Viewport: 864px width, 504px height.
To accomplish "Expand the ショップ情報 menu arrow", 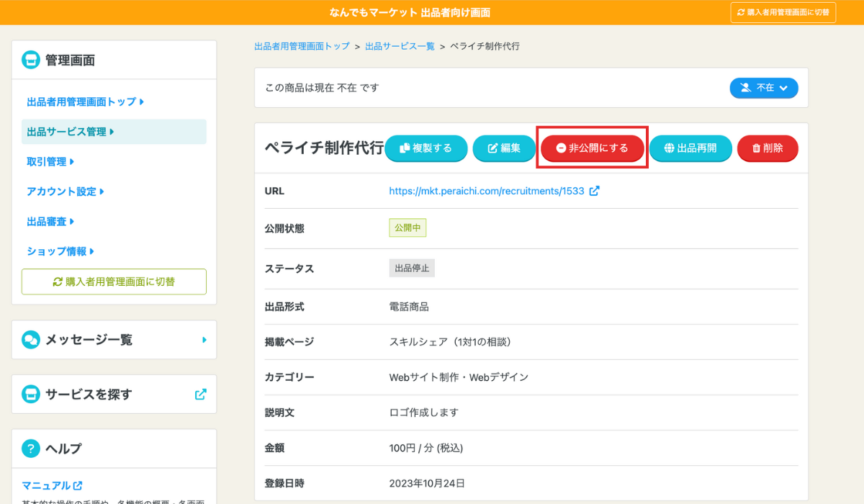I will 92,251.
